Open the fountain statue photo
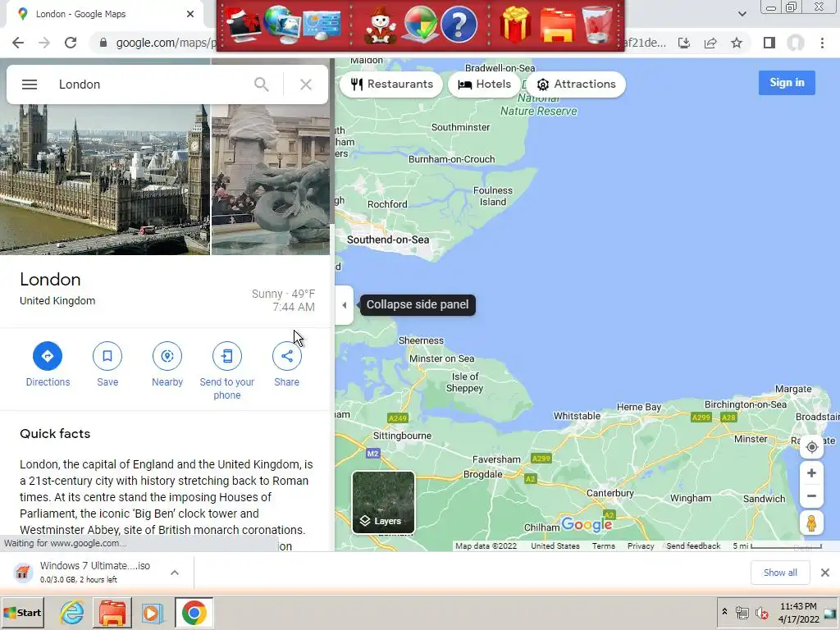Viewport: 840px width, 630px height. [x=271, y=180]
